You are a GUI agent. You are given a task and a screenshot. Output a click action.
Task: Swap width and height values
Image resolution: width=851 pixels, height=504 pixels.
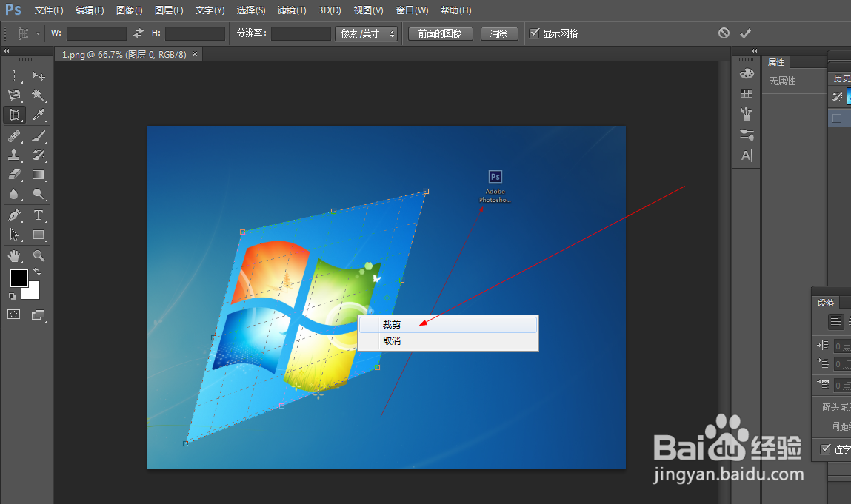[139, 33]
